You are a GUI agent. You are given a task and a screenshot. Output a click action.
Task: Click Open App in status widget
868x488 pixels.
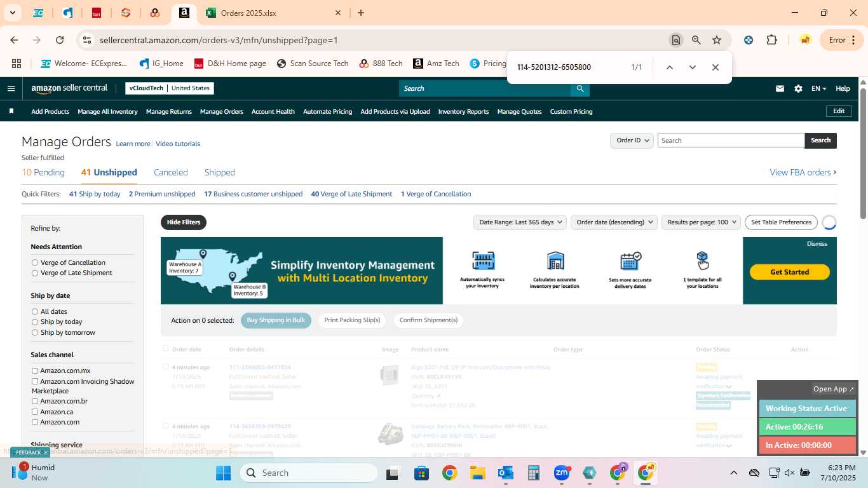tap(834, 389)
